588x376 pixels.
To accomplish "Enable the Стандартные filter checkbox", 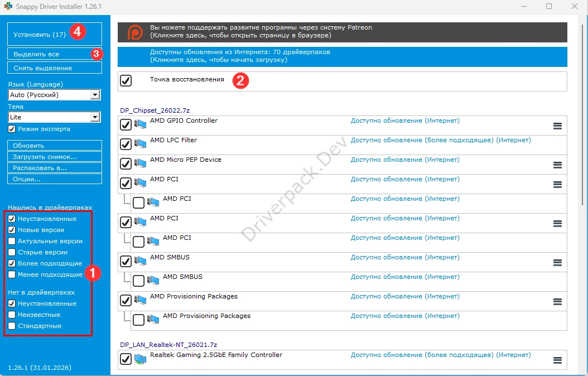I will [12, 326].
